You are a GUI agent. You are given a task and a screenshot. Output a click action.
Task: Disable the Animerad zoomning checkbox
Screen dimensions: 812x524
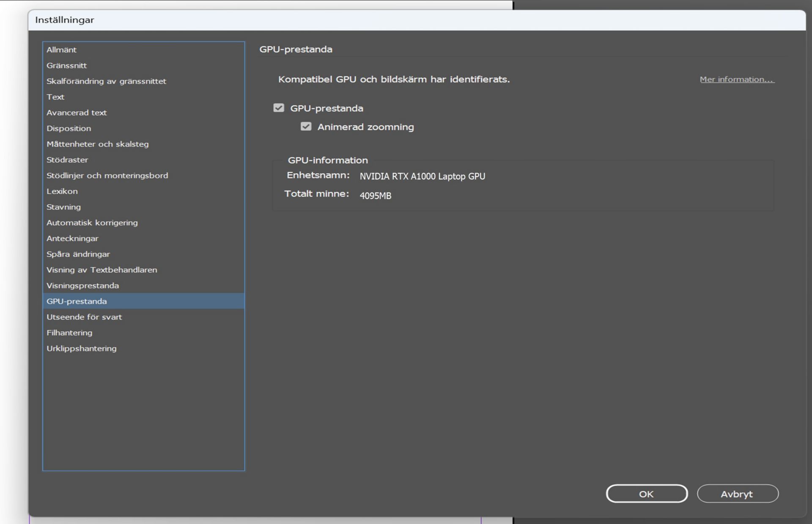[x=306, y=127]
